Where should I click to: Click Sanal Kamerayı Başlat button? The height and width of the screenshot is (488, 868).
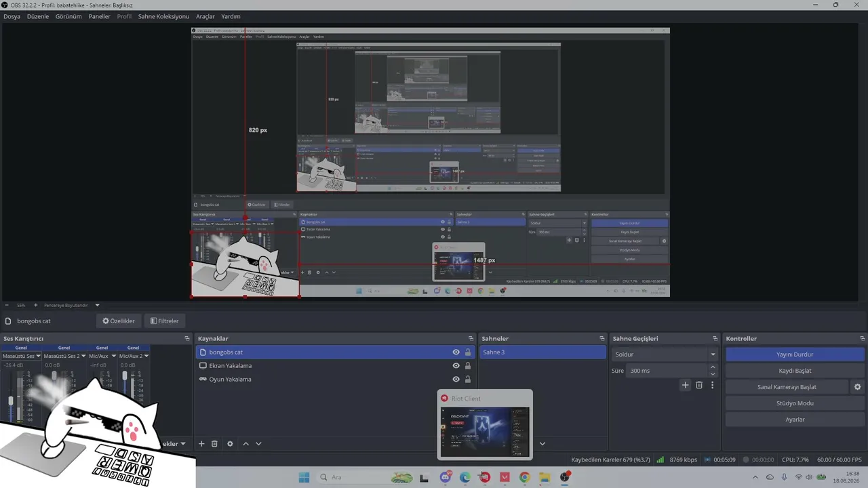pos(787,387)
